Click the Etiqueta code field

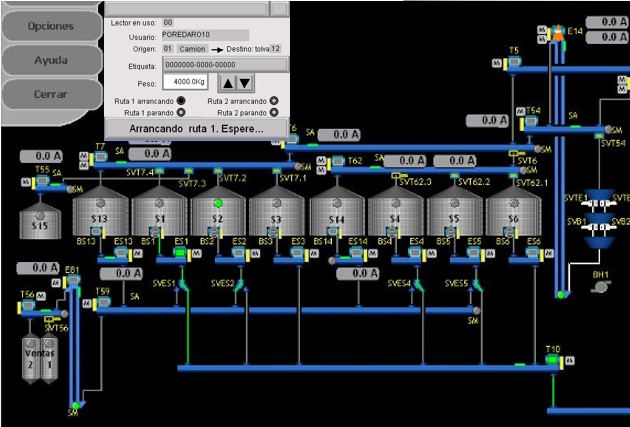click(x=224, y=64)
